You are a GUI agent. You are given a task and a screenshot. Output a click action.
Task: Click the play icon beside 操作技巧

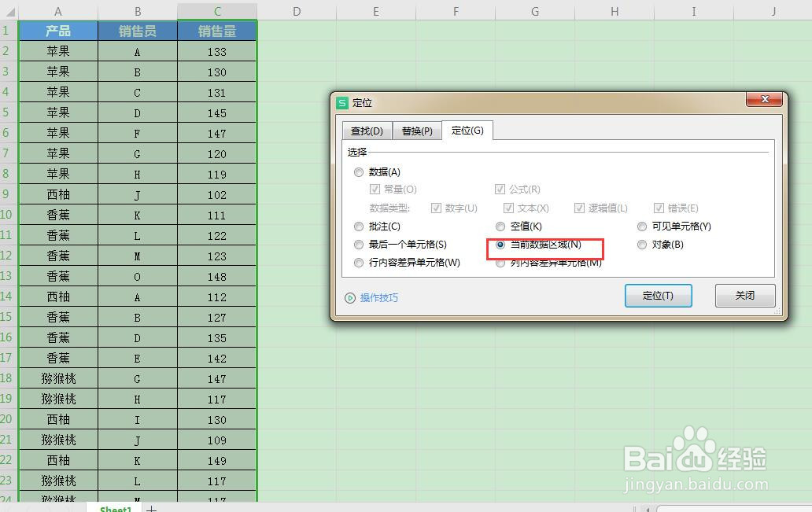coord(351,297)
